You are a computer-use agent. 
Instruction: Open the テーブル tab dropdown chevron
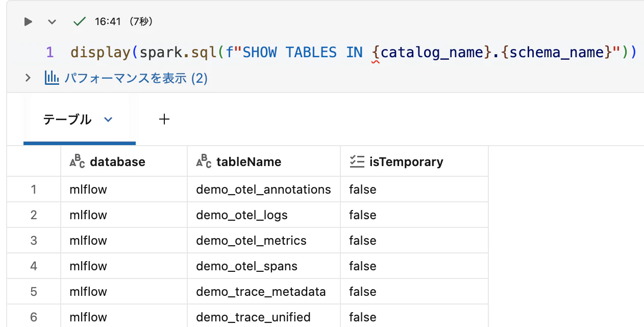pos(108,119)
